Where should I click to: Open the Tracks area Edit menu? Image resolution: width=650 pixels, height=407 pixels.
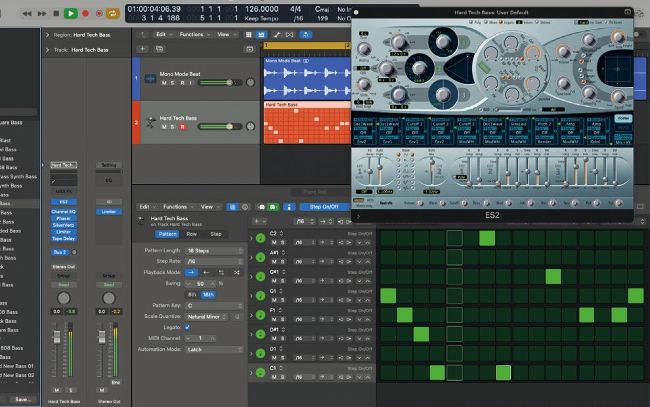tap(163, 34)
